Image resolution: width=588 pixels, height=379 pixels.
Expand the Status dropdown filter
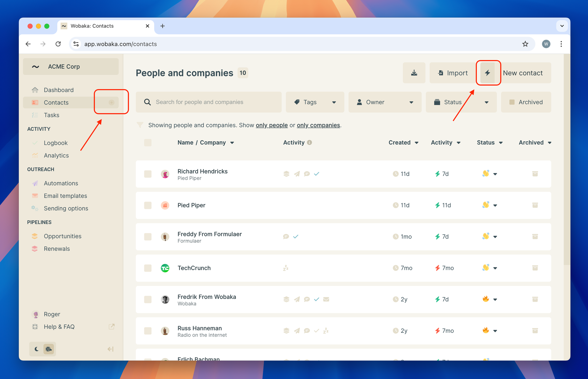(460, 102)
